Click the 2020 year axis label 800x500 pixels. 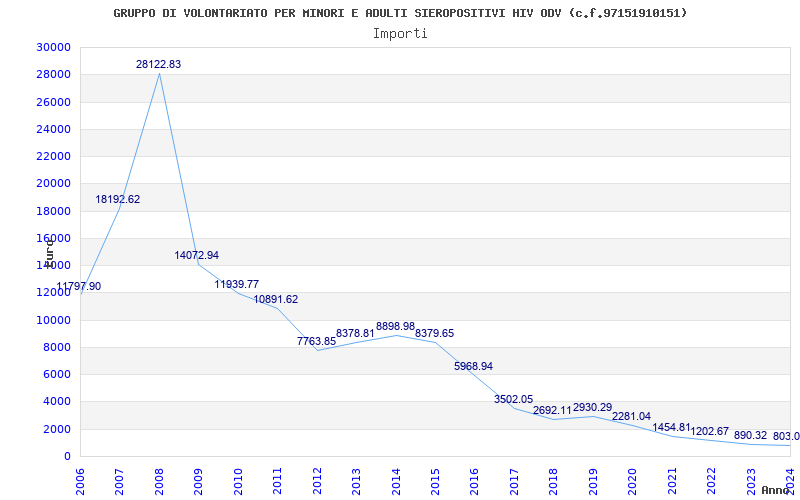[x=632, y=481]
